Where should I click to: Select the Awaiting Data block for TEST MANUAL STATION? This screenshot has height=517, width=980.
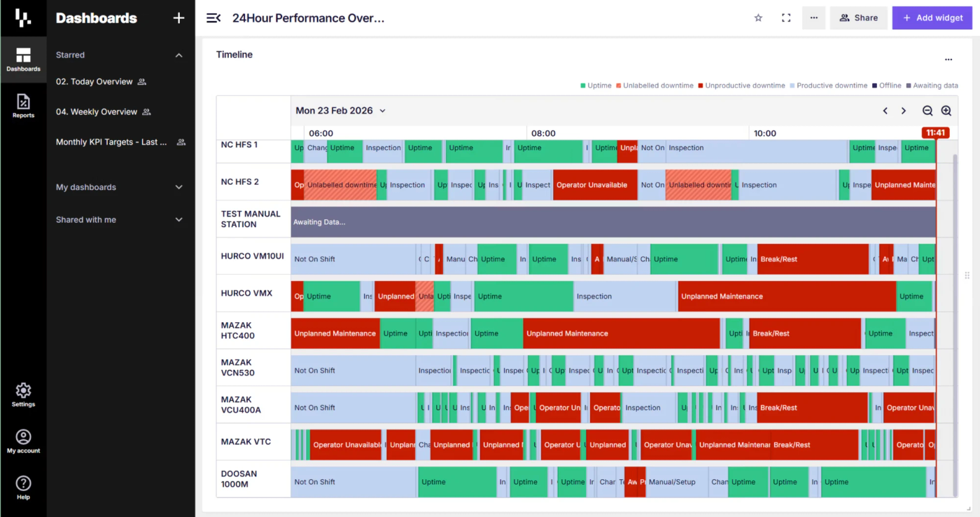point(613,222)
